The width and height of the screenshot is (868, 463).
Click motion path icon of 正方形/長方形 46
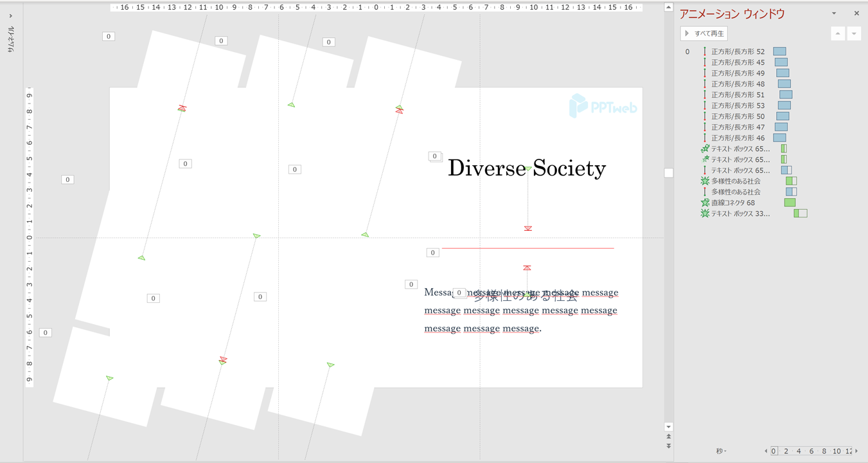pyautogui.click(x=705, y=138)
